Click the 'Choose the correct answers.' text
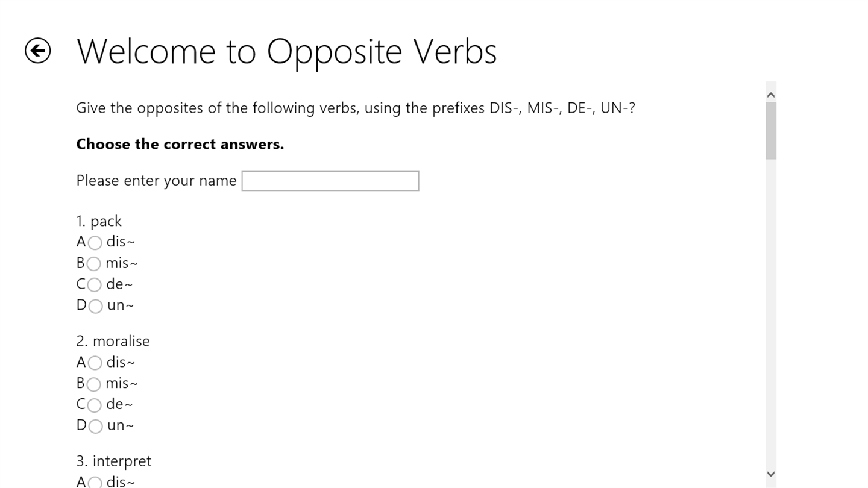 click(180, 145)
